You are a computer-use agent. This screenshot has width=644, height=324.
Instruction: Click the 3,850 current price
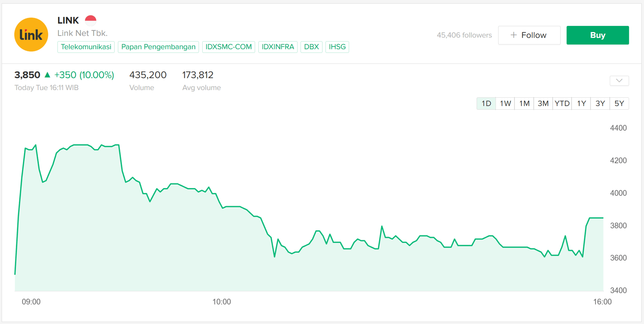tap(27, 75)
